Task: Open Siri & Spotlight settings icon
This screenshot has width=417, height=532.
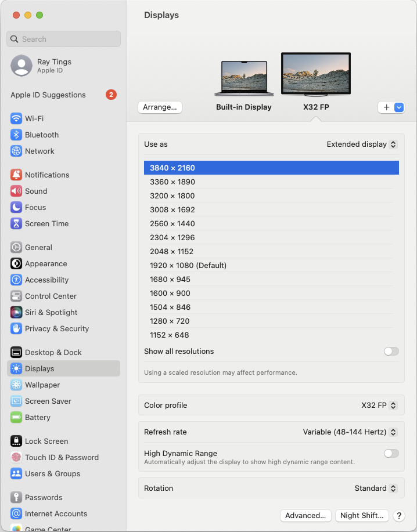Action: click(16, 312)
